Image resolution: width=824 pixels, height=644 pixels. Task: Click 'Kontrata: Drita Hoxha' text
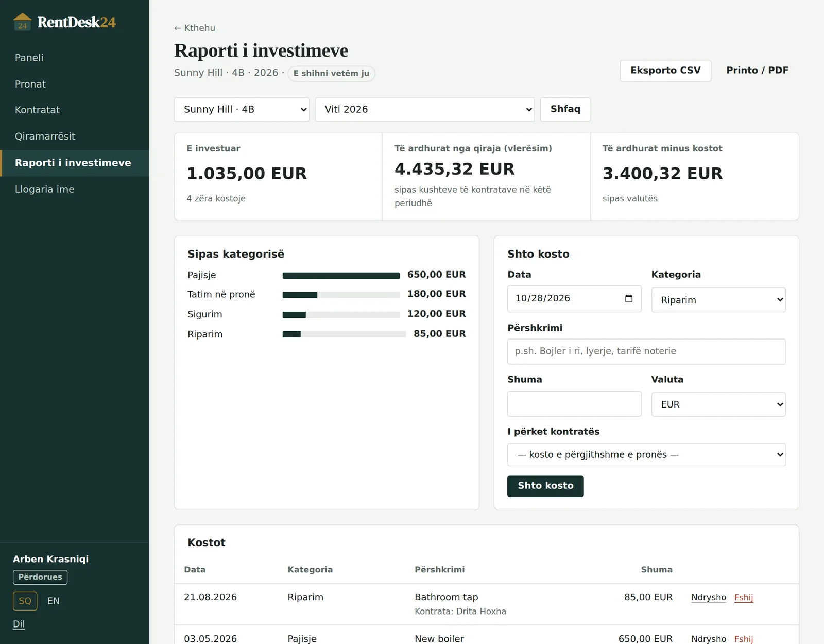click(x=460, y=612)
